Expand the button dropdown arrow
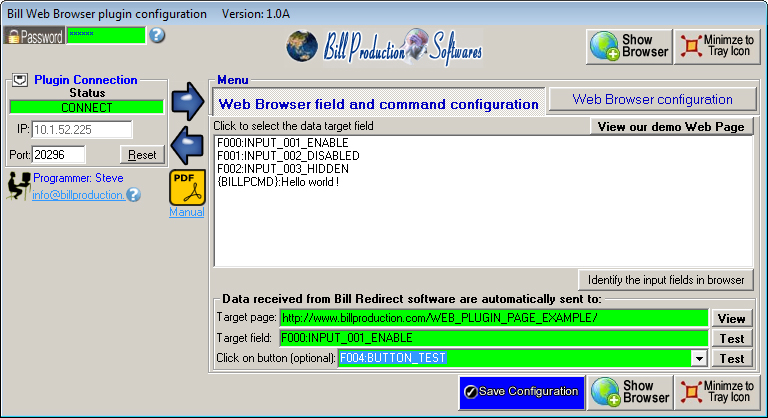The height and width of the screenshot is (418, 768). (x=699, y=359)
